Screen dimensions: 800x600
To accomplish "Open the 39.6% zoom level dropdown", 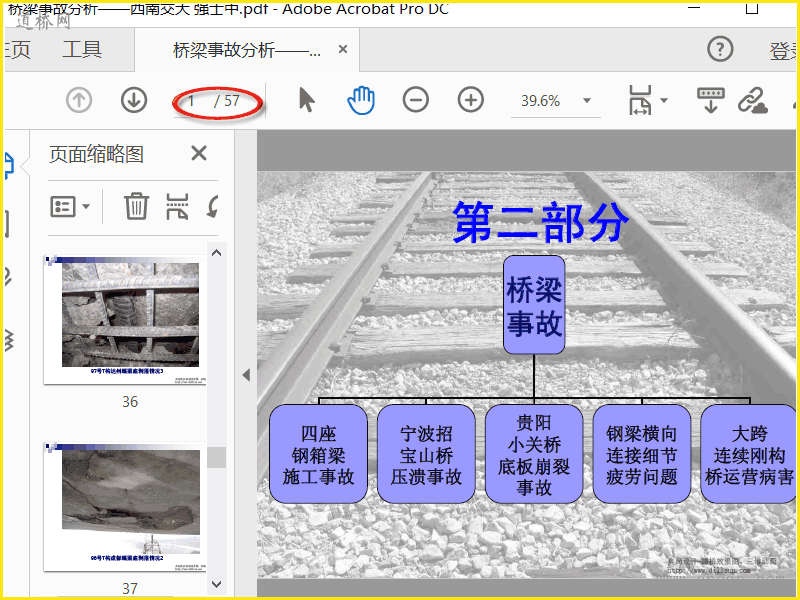I will click(587, 101).
